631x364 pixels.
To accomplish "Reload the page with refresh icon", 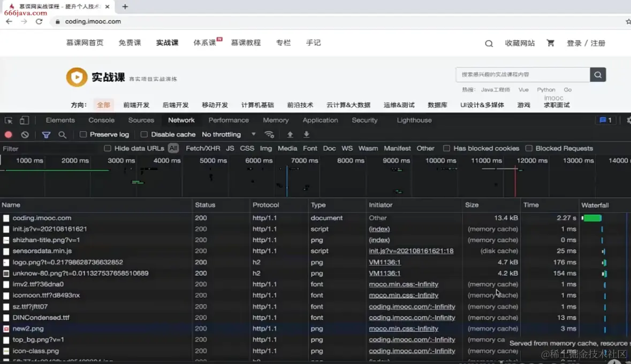I will click(x=39, y=21).
